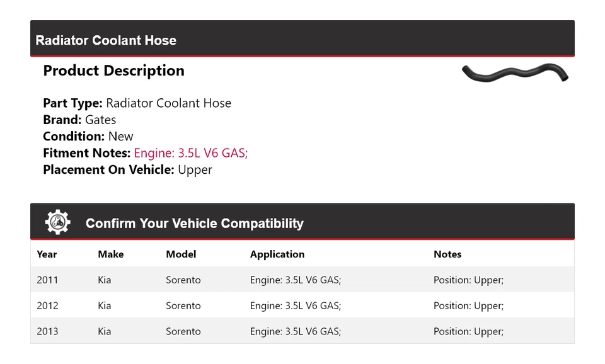
Task: Select the 2012 year row cell
Action: click(47, 306)
